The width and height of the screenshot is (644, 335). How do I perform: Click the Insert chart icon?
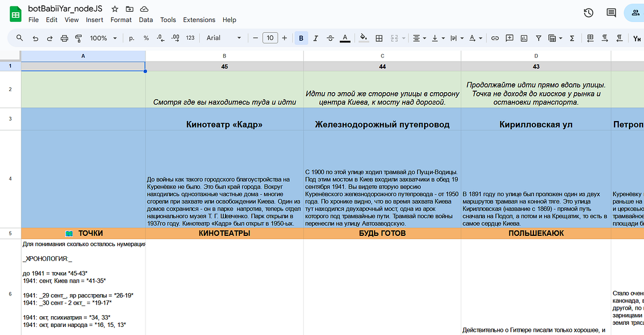[x=524, y=38]
